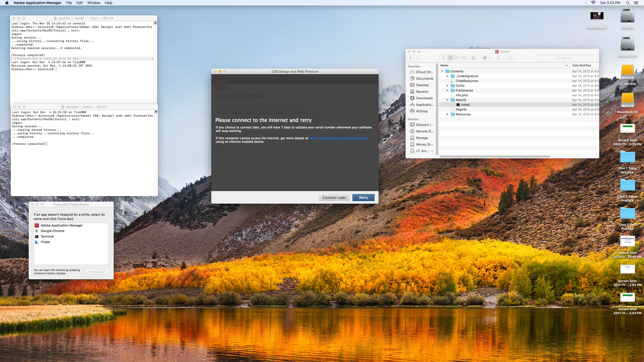Switch Finder to icon view

444,58
